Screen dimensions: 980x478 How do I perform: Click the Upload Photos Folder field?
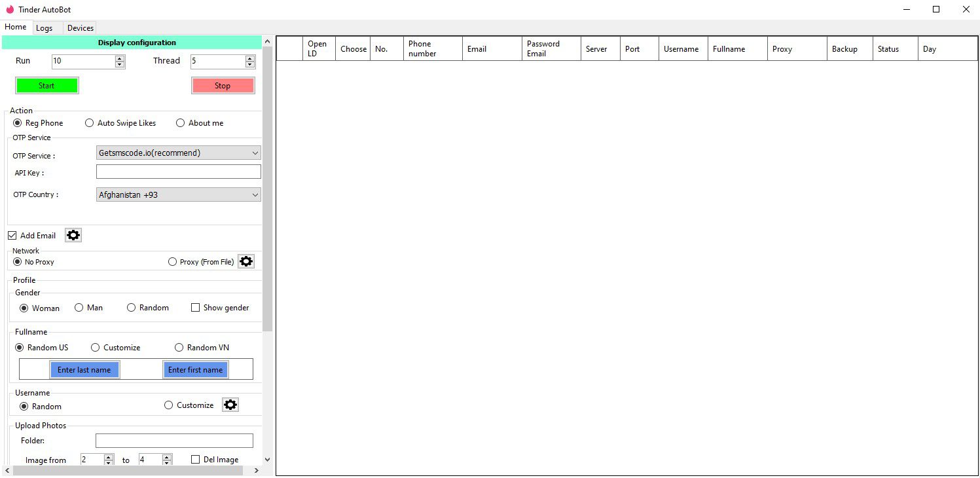pyautogui.click(x=174, y=441)
